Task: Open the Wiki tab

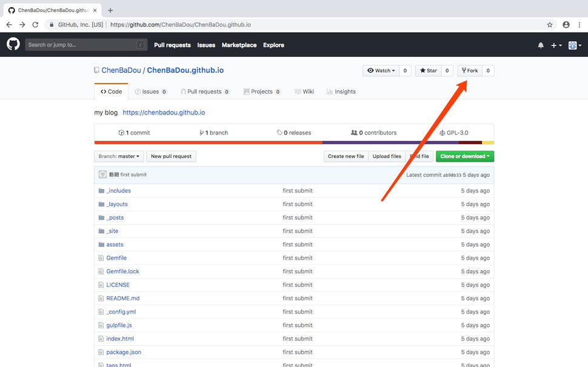Action: [304, 91]
